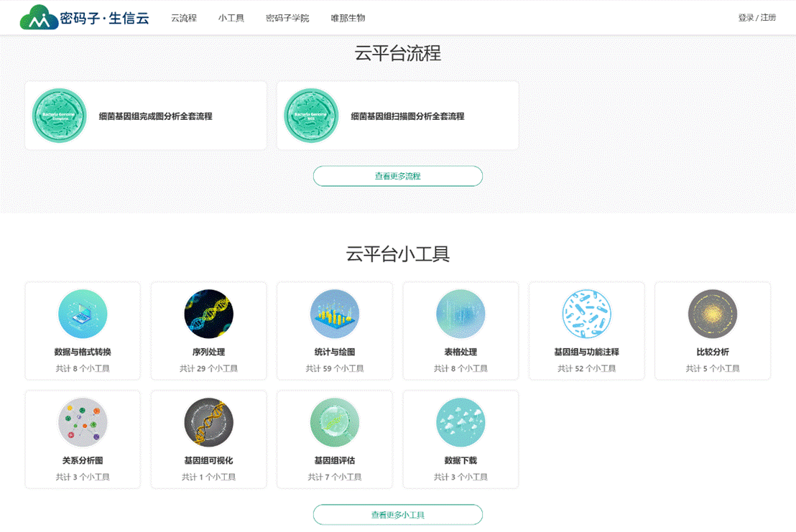Click the 密码子·生信云 cloud logo
This screenshot has width=796, height=532.
84,17
